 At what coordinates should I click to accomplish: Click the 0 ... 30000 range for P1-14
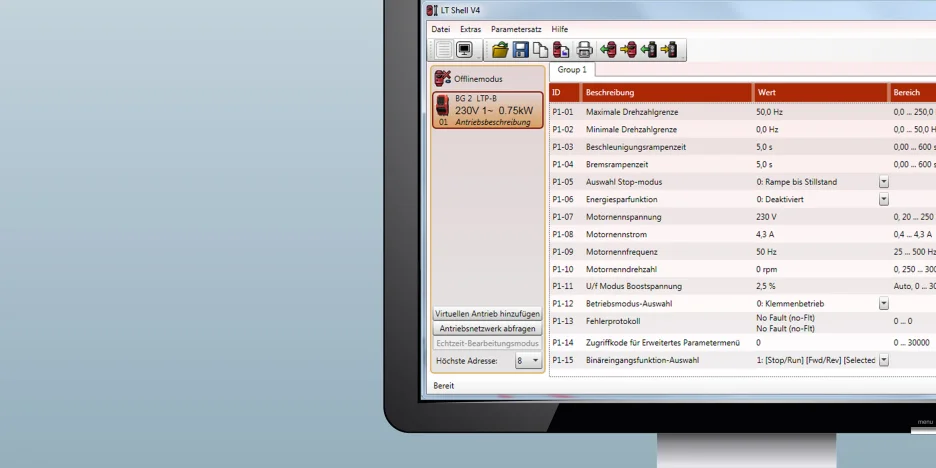pos(912,343)
